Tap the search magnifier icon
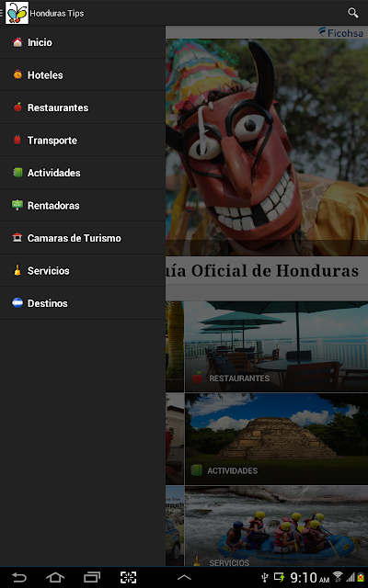Screen dimensions: 368x588 tap(352, 13)
